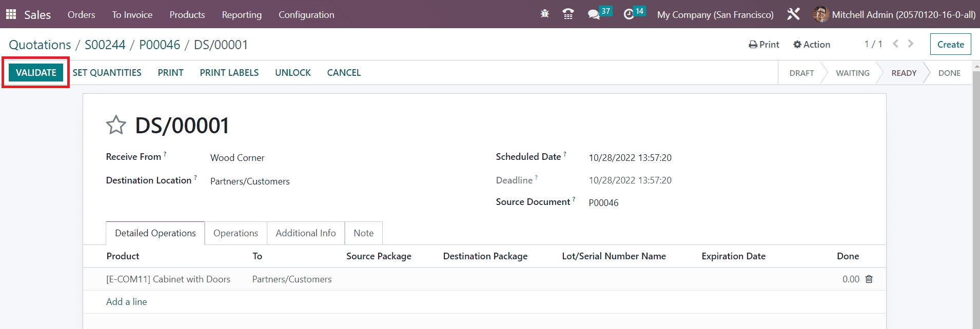Open the apps grid menu icon
Image resolution: width=980 pixels, height=329 pixels.
point(11,14)
